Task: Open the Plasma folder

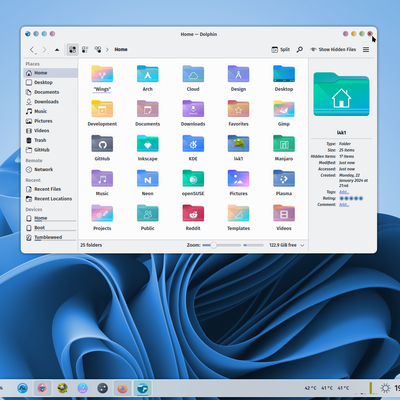Action: coord(284,178)
